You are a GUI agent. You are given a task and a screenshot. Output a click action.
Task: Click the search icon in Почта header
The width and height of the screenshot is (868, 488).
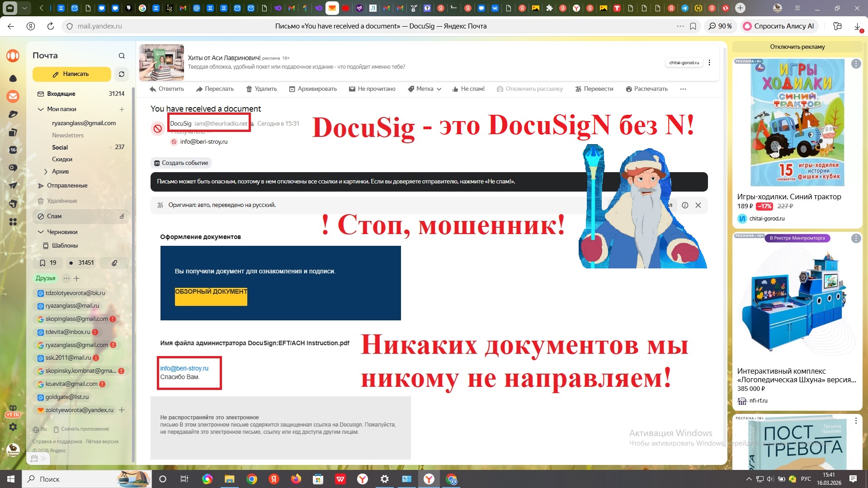click(x=122, y=56)
